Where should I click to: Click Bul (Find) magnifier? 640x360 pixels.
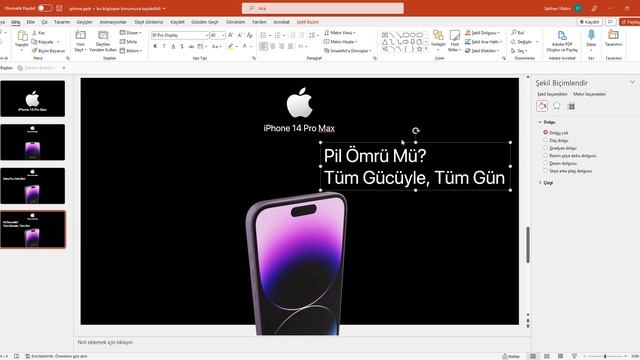[517, 33]
